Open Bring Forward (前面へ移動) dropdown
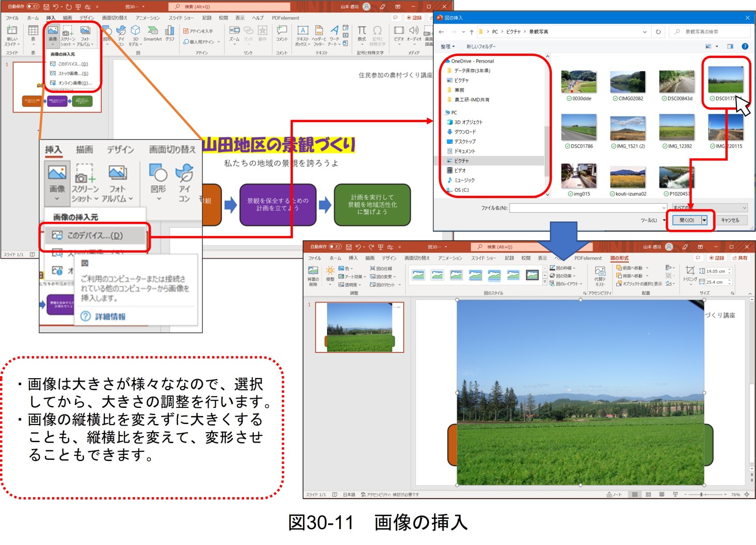The height and width of the screenshot is (545, 756). pos(633,268)
